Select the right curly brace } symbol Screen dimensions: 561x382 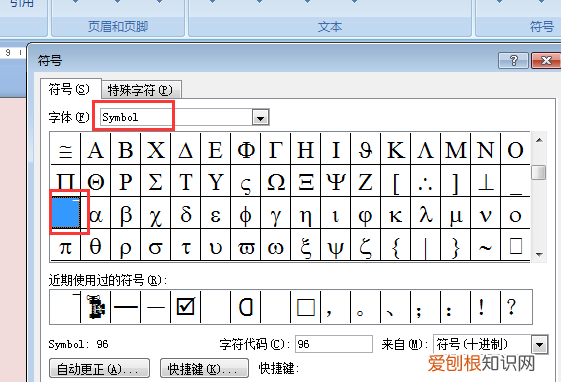456,245
